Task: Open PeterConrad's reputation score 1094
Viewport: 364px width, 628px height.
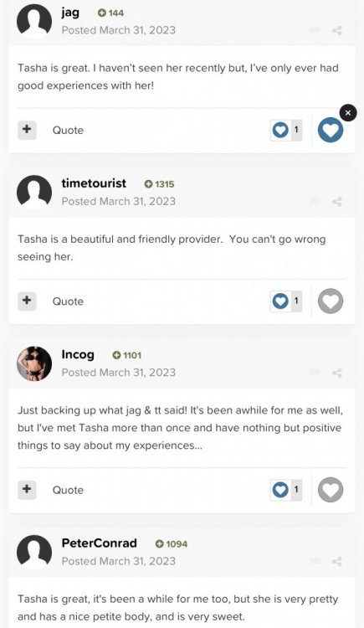Action: (172, 544)
